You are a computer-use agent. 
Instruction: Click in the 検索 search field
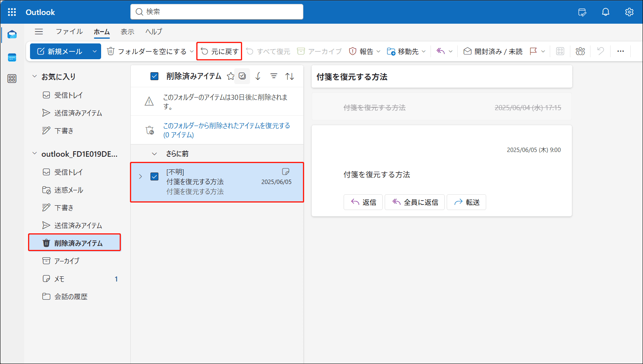216,11
